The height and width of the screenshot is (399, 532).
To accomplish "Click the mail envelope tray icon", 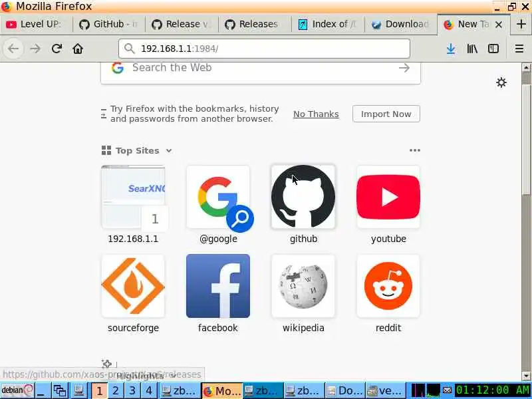I will [447, 390].
